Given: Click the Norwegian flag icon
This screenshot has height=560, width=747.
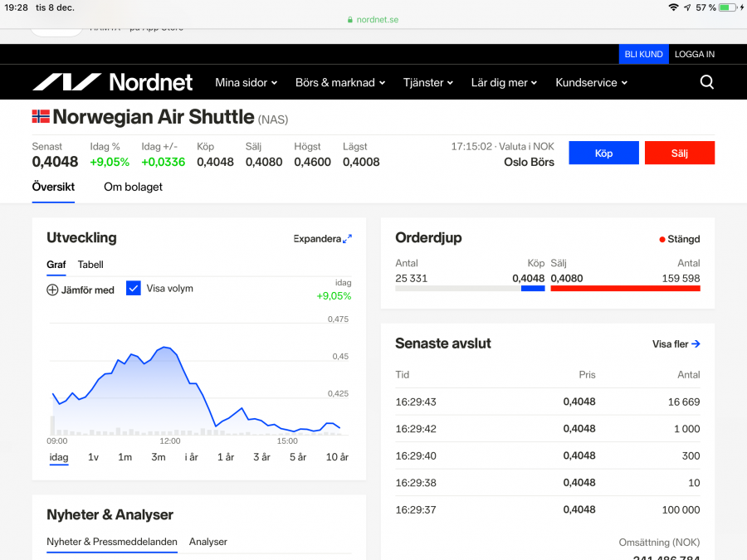Looking at the screenshot, I should coord(41,117).
